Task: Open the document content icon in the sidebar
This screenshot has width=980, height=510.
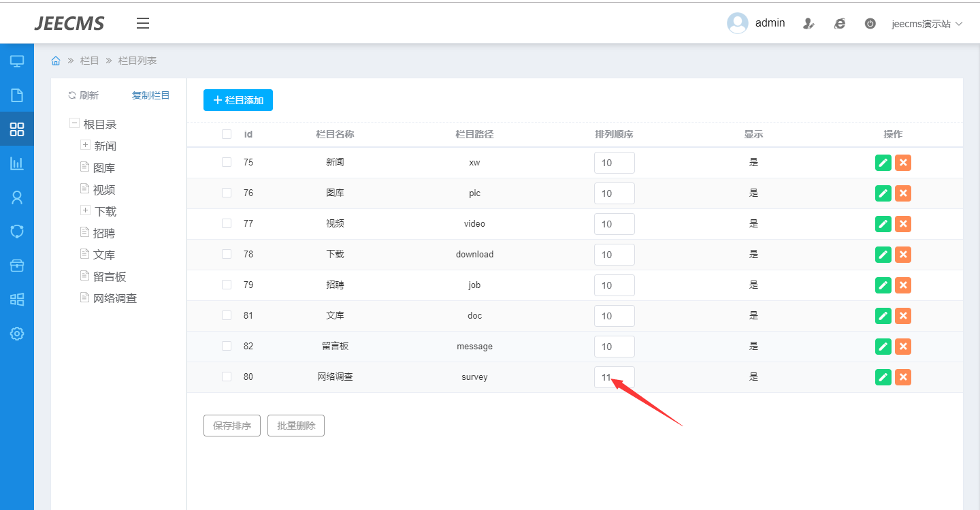Action: click(x=17, y=95)
